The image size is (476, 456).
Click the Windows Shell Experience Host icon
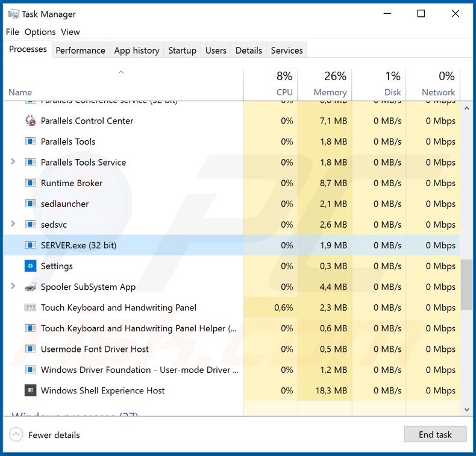point(30,390)
